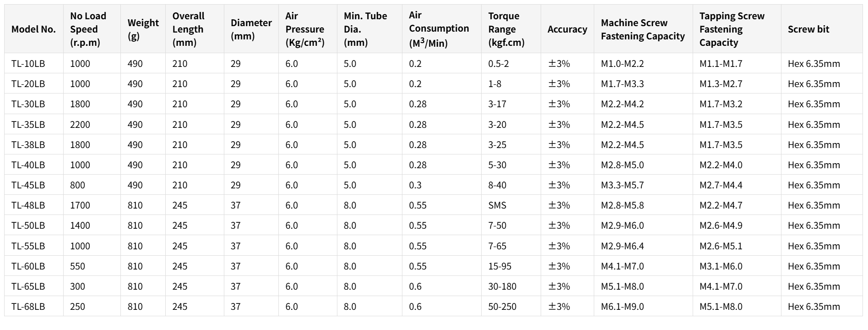Click the Model No. column header
868x330 pixels.
coord(33,29)
